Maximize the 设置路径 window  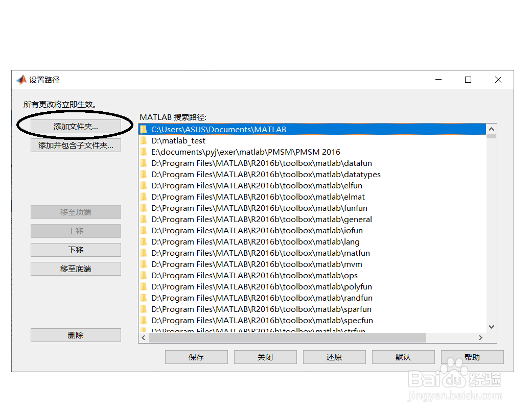click(468, 80)
